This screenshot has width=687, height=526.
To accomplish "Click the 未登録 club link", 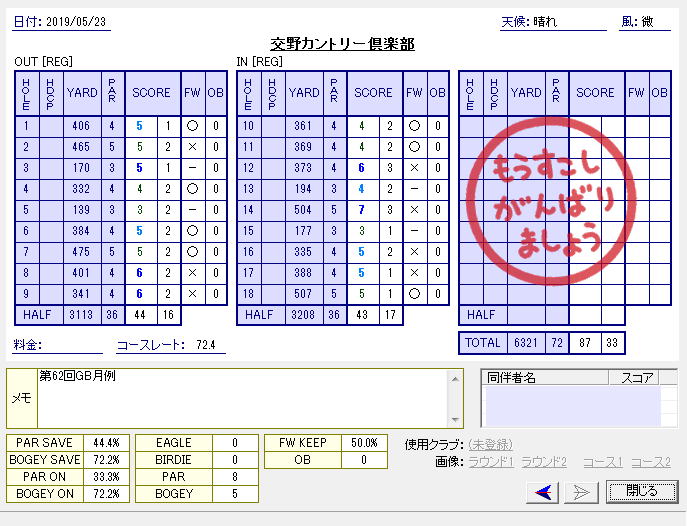I will (x=490, y=444).
